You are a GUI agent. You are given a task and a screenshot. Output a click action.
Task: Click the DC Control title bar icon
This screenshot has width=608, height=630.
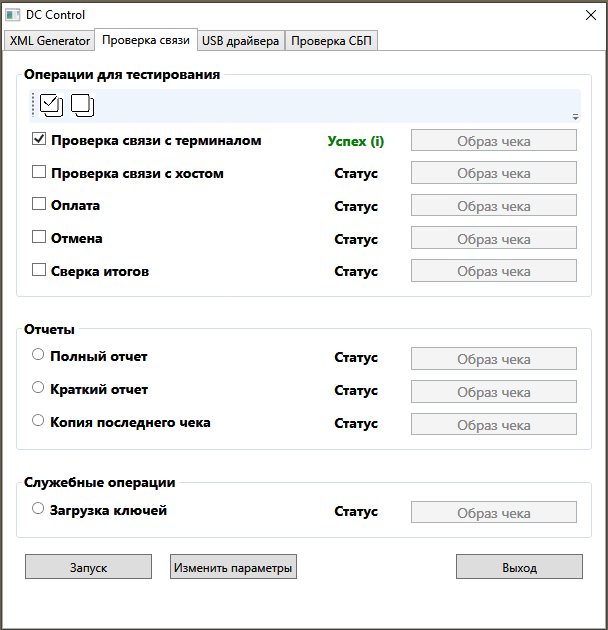(x=13, y=15)
